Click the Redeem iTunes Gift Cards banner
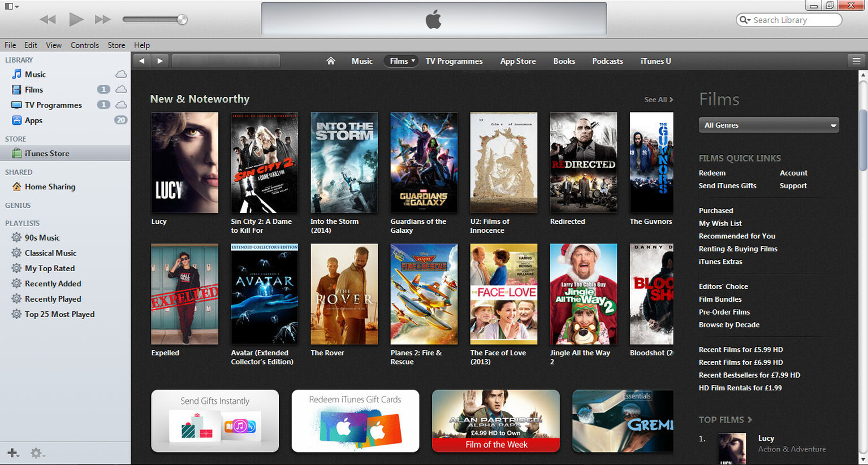 tap(355, 421)
